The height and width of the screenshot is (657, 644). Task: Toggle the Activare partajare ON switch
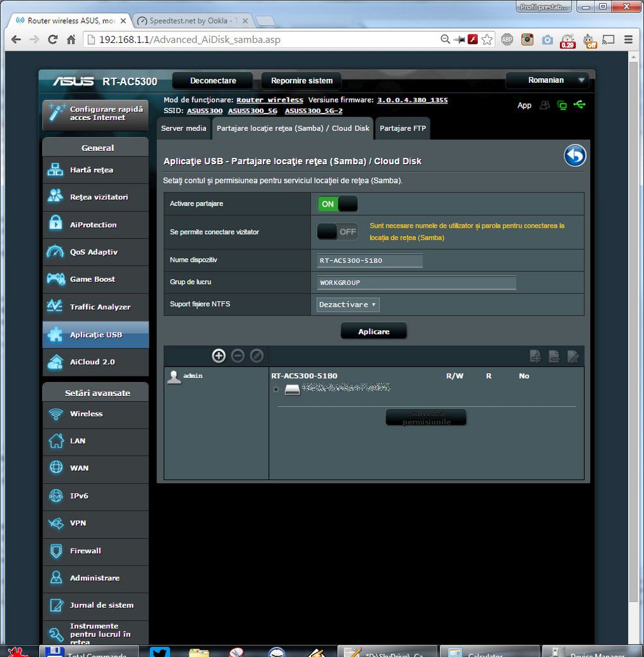[x=337, y=204]
